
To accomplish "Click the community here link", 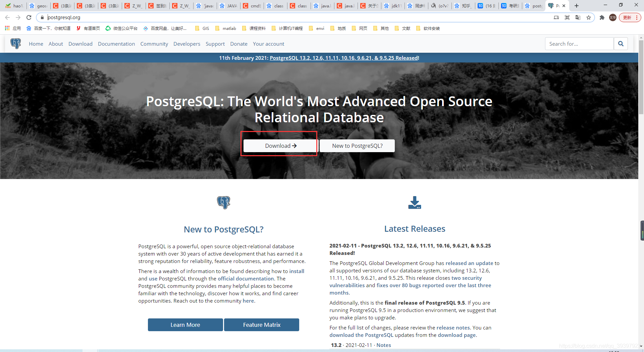I will point(248,301).
